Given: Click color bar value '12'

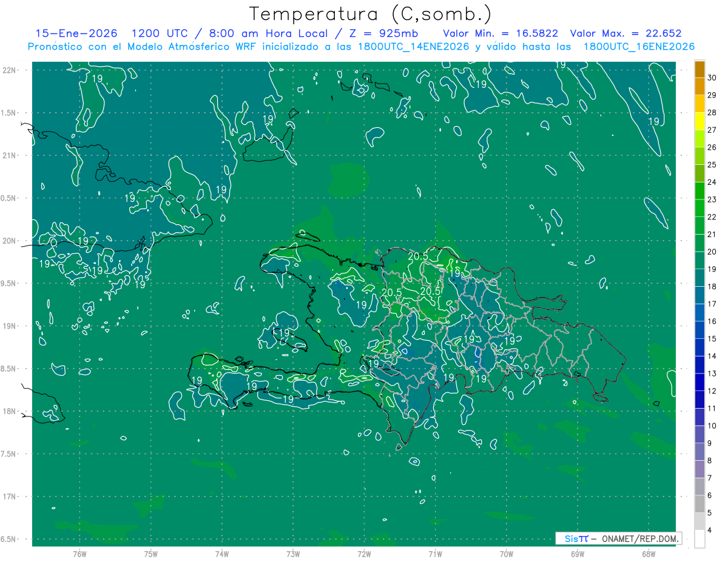Looking at the screenshot, I should pos(713,391).
